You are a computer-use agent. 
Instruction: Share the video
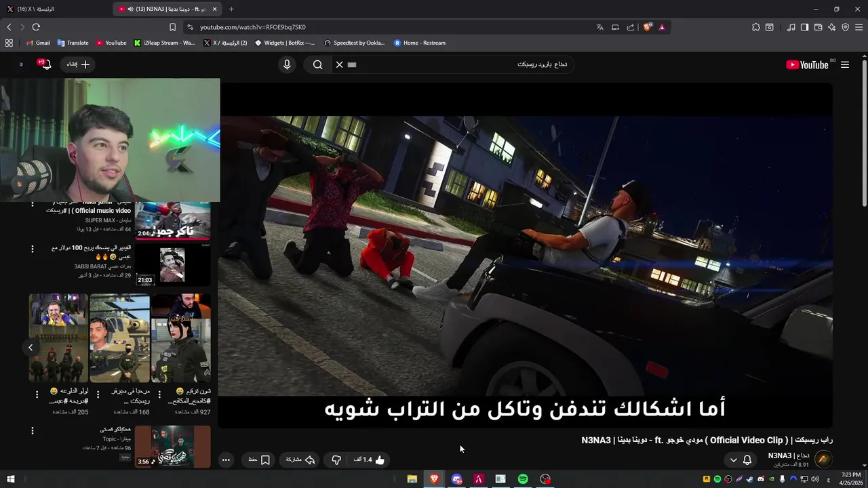[300, 460]
